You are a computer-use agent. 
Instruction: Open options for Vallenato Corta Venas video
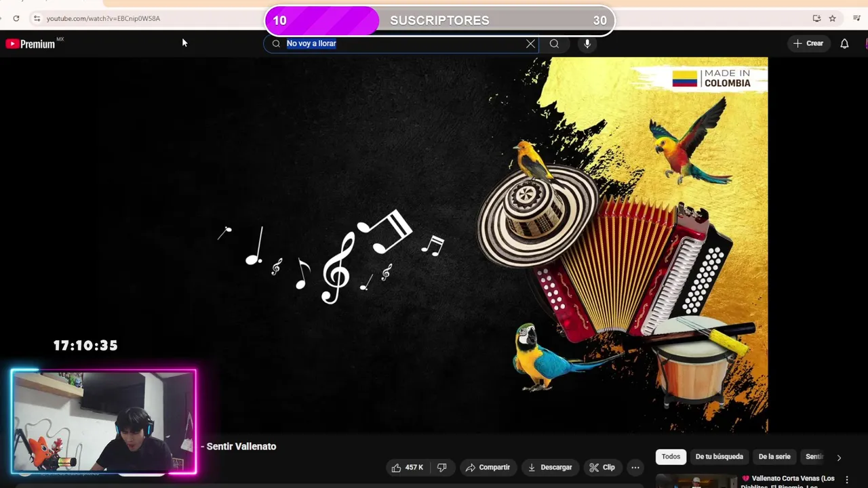pyautogui.click(x=846, y=480)
